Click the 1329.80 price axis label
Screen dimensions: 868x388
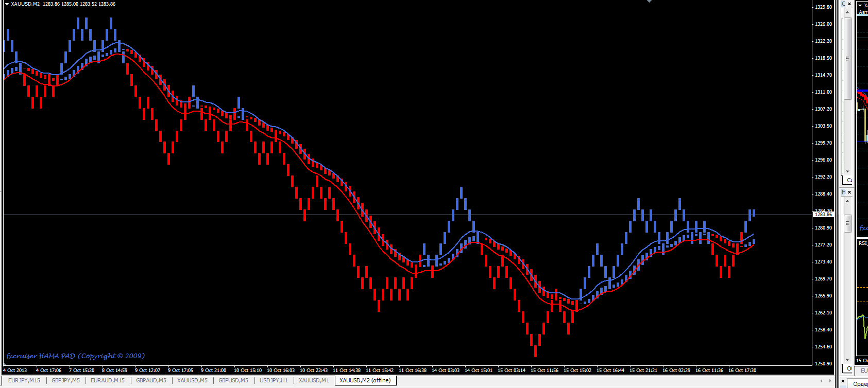tap(823, 7)
